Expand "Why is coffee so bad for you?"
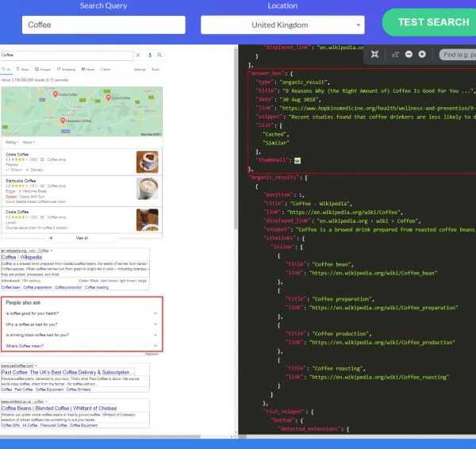This screenshot has height=449, width=476. (83, 324)
